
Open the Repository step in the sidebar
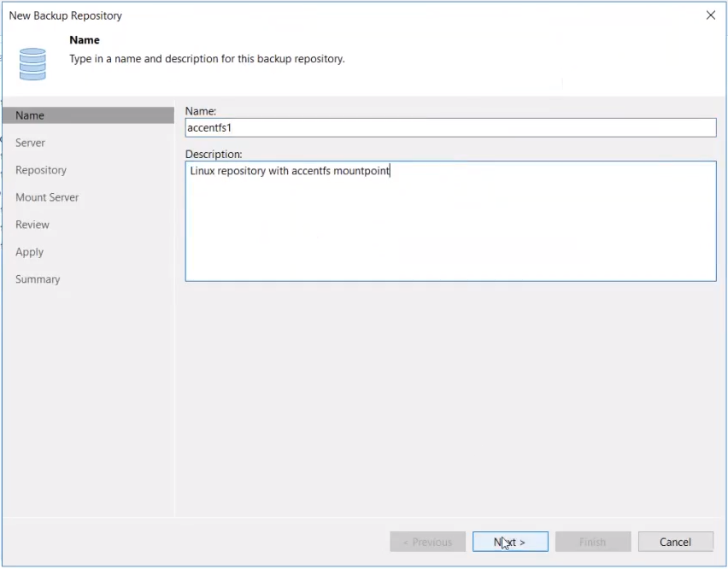click(x=41, y=170)
